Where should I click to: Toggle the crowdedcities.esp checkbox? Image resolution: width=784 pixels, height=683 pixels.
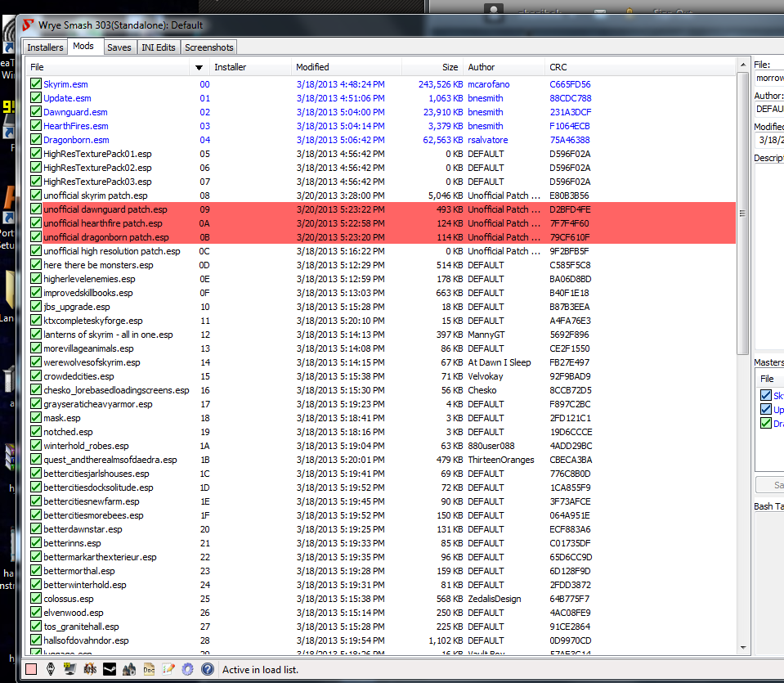click(x=35, y=375)
